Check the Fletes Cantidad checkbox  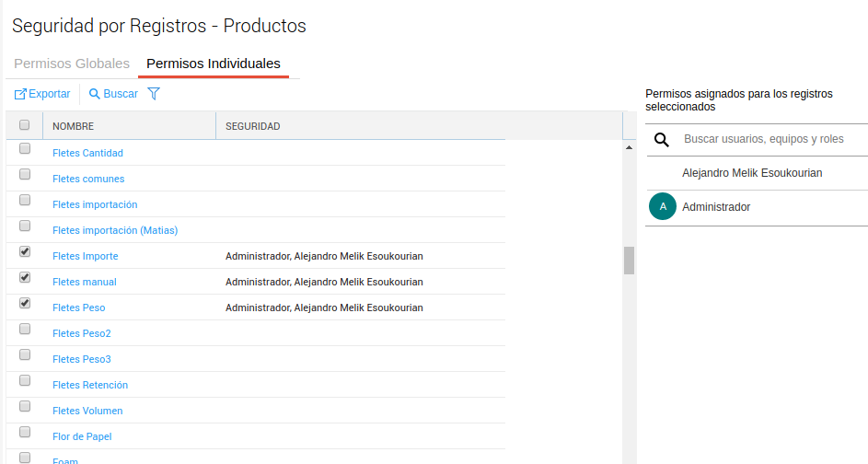25,148
